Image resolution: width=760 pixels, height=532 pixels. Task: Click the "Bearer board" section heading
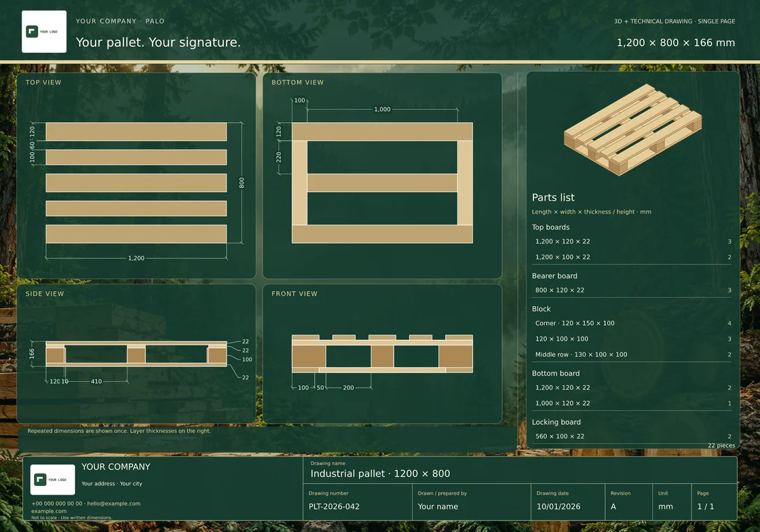(554, 276)
